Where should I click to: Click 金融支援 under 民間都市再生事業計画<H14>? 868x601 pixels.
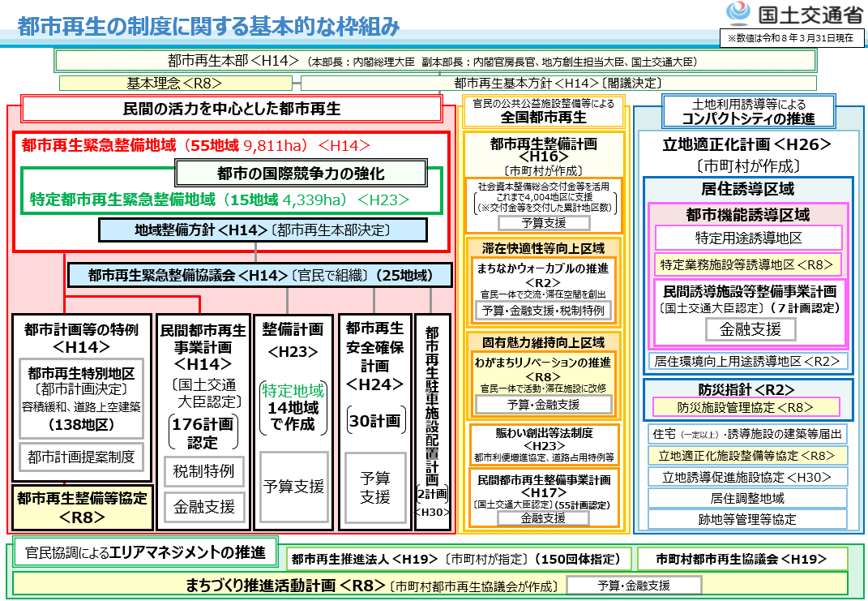tap(204, 506)
